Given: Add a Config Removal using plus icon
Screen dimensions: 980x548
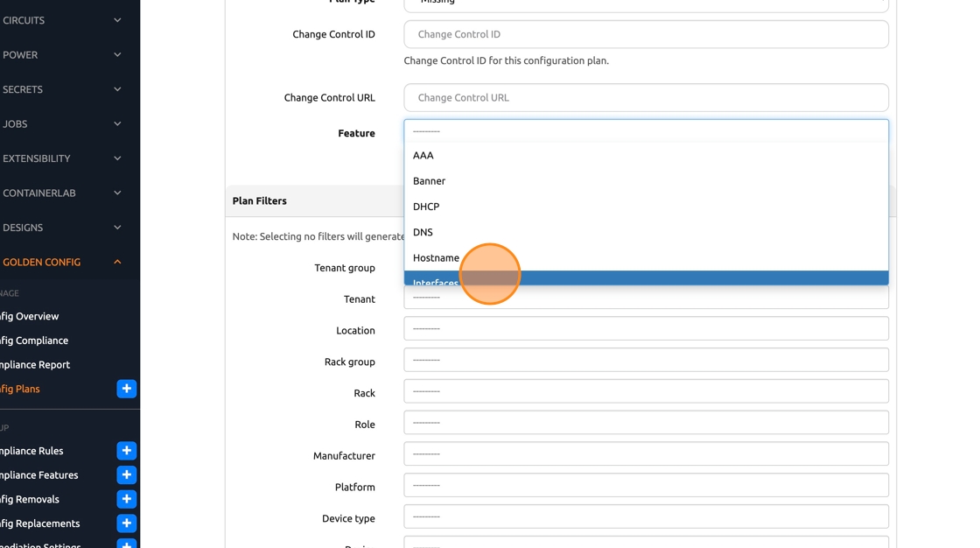Looking at the screenshot, I should [126, 499].
